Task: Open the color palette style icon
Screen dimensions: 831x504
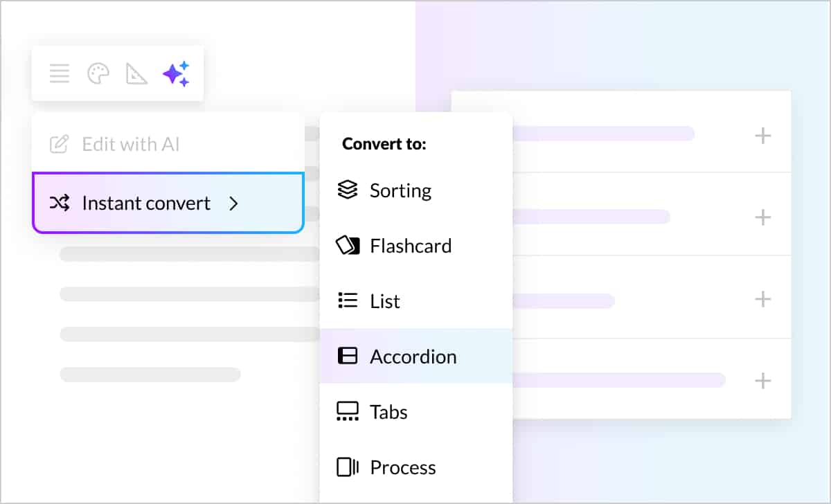Action: pos(98,73)
